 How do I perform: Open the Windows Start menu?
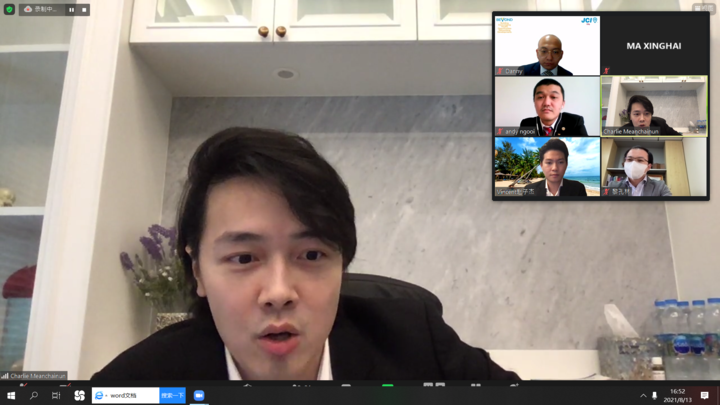click(x=10, y=396)
